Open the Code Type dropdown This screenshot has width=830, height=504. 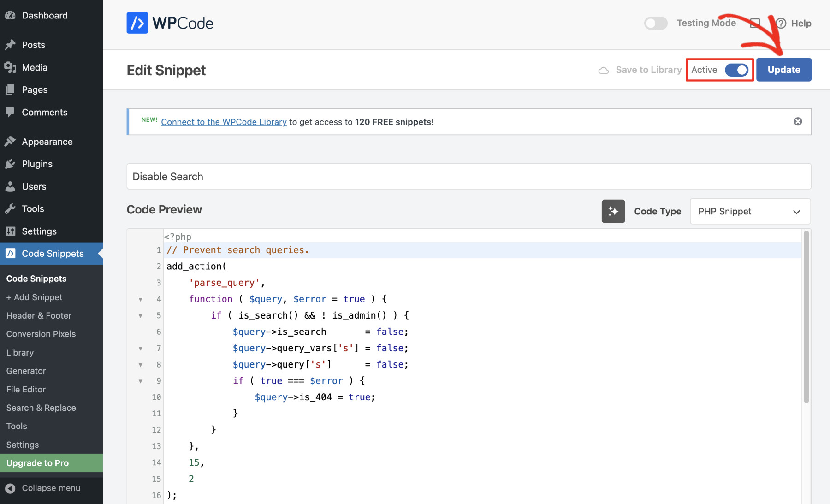click(x=750, y=211)
